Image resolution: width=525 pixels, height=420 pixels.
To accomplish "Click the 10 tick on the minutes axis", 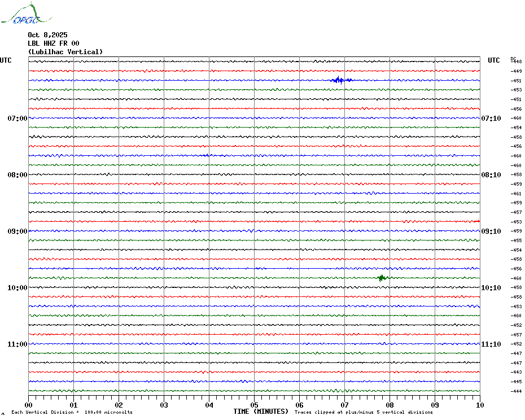I will (x=479, y=405).
